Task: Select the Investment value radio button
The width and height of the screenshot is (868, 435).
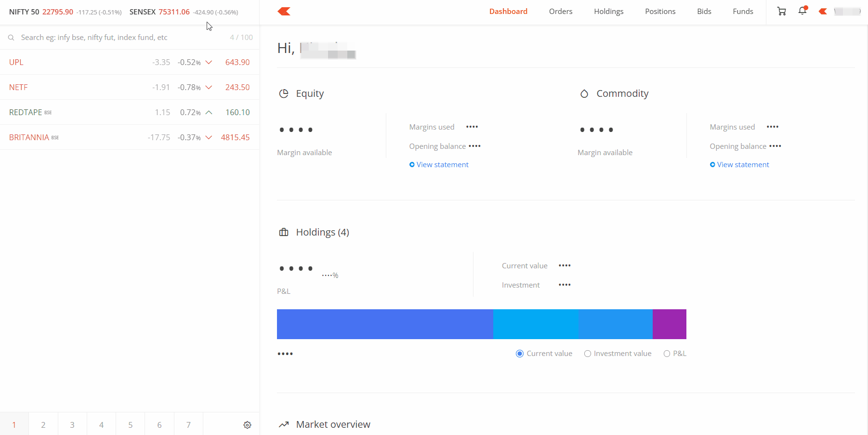Action: pos(588,354)
